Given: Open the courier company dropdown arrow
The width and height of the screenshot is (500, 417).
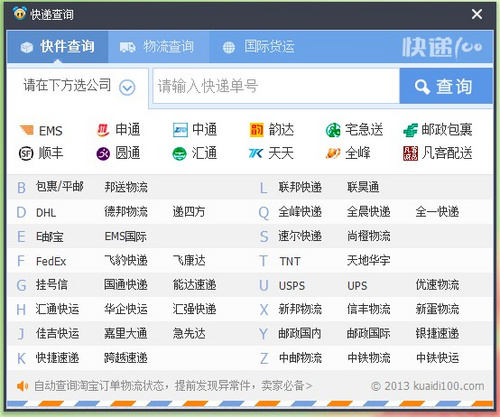Looking at the screenshot, I should click(x=127, y=87).
